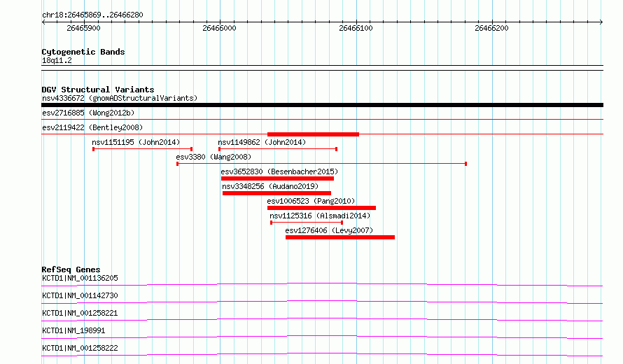Viewport: 623px width, 364px height.
Task: Open nsv1125316 (Alsmadi2014) variant label
Action: pos(320,216)
